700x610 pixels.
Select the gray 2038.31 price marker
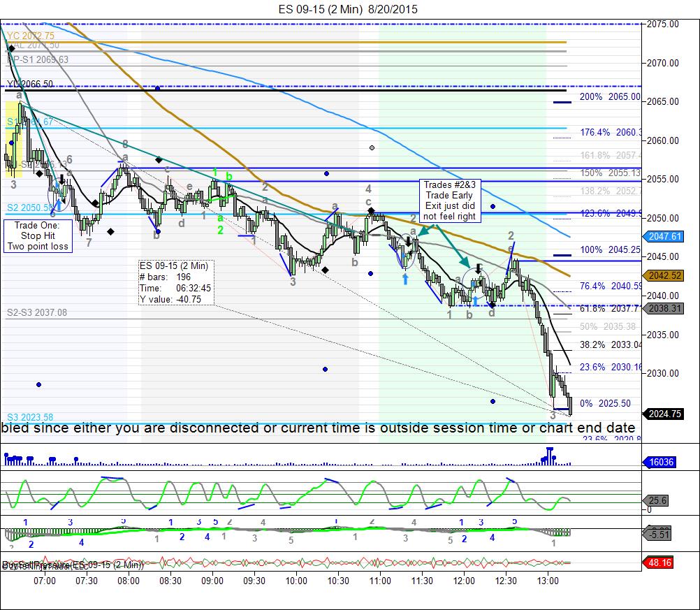(x=663, y=308)
